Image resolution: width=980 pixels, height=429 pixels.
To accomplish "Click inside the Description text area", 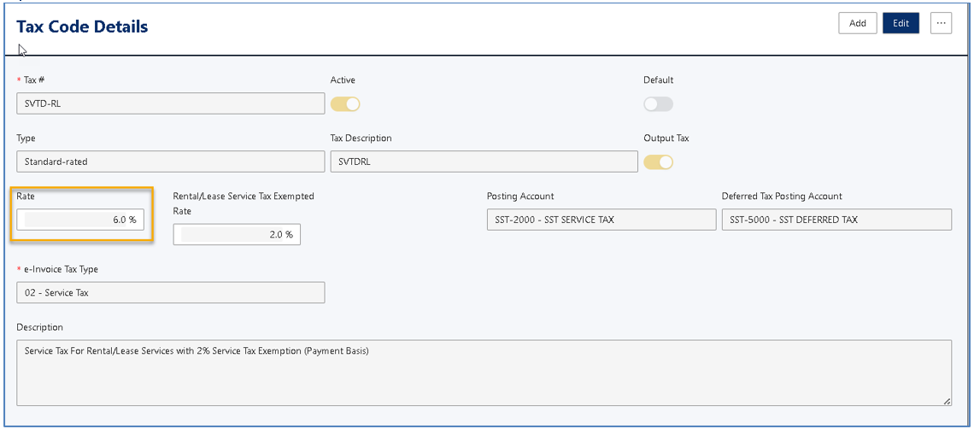I will (484, 373).
